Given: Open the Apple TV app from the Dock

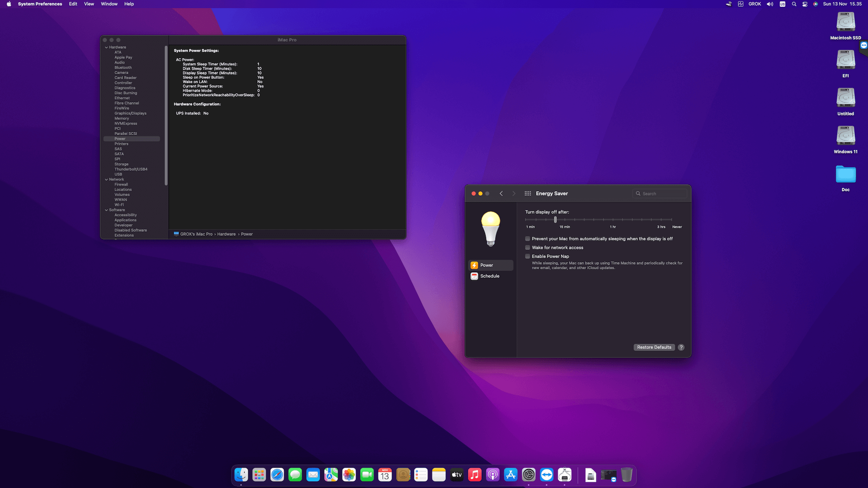Looking at the screenshot, I should 457,474.
